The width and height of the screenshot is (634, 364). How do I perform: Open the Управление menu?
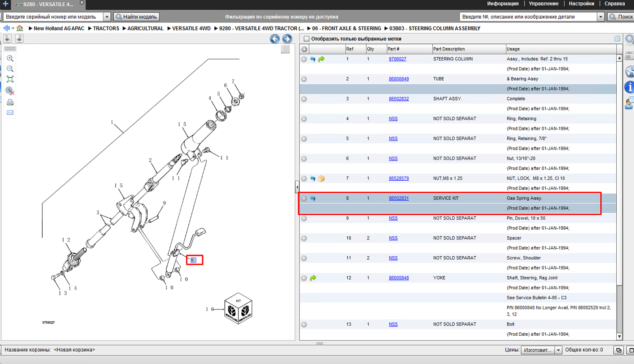tap(544, 3)
